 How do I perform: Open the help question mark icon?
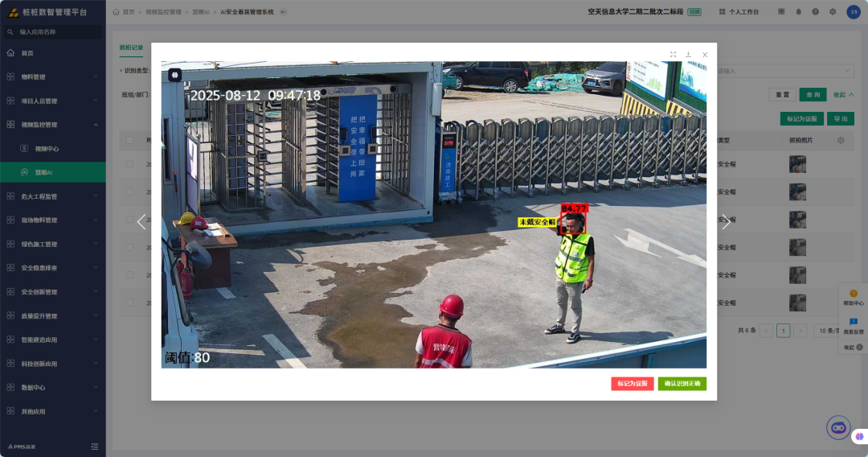pos(816,11)
